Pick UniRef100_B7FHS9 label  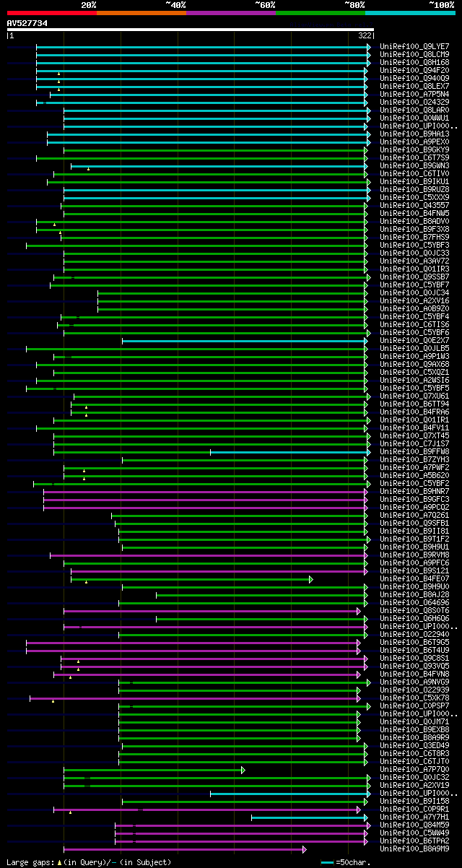click(414, 237)
